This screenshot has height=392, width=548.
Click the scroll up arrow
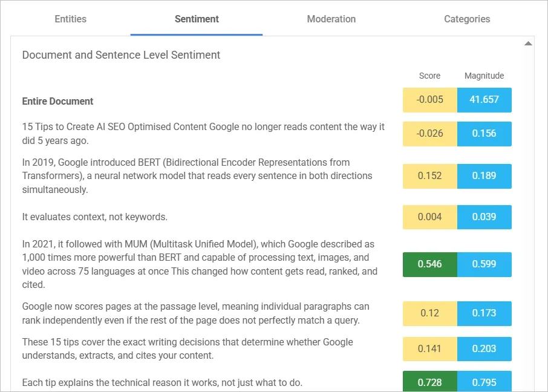[528, 44]
